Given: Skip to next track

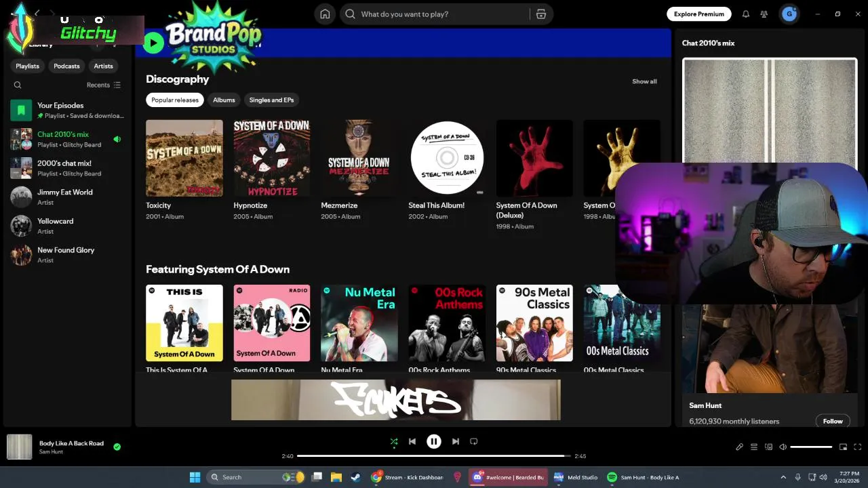Looking at the screenshot, I should pyautogui.click(x=456, y=441).
